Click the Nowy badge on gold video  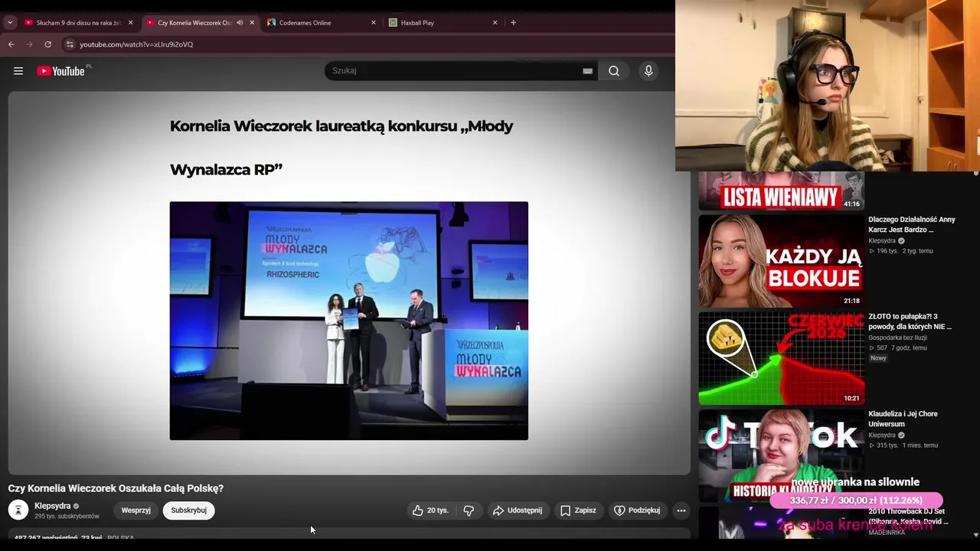878,358
